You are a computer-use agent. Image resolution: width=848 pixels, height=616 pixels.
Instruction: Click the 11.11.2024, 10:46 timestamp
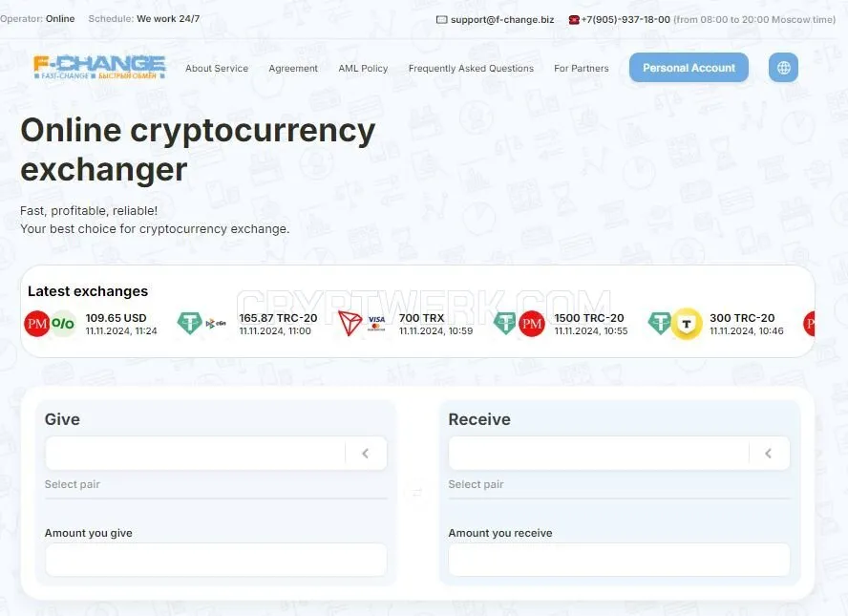(x=747, y=330)
